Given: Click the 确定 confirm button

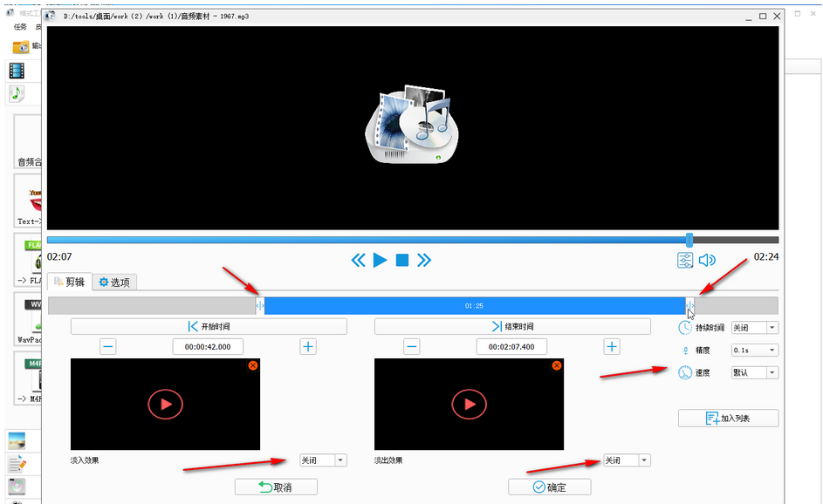Looking at the screenshot, I should pyautogui.click(x=549, y=487).
